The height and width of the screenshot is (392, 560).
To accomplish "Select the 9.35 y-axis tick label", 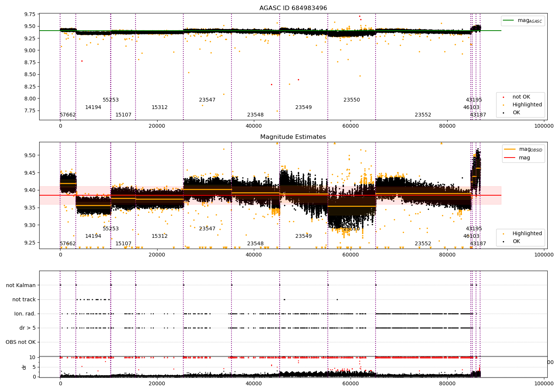I will [29, 208].
